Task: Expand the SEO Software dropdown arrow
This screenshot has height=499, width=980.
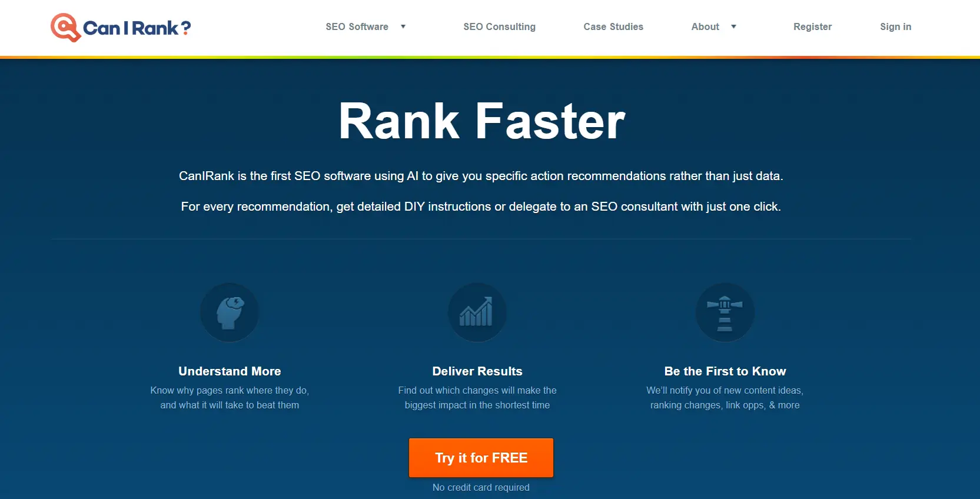Action: pos(403,26)
